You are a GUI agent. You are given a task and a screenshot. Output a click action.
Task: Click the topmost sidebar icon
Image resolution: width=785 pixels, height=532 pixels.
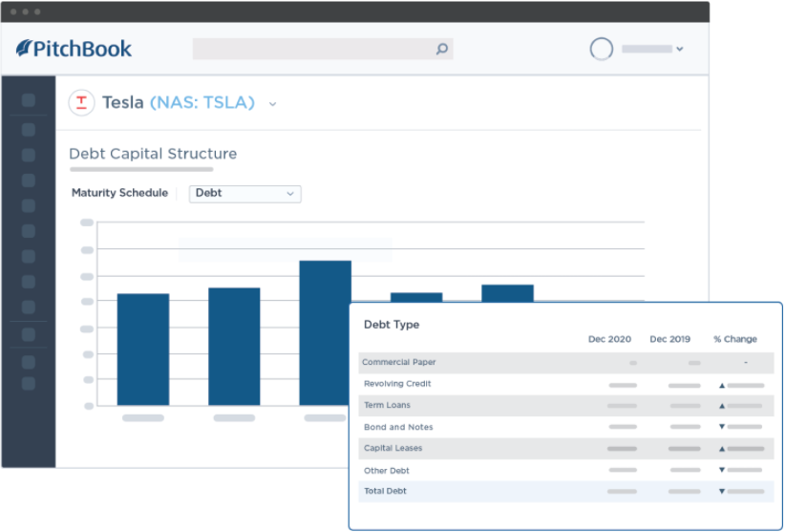[x=29, y=100]
